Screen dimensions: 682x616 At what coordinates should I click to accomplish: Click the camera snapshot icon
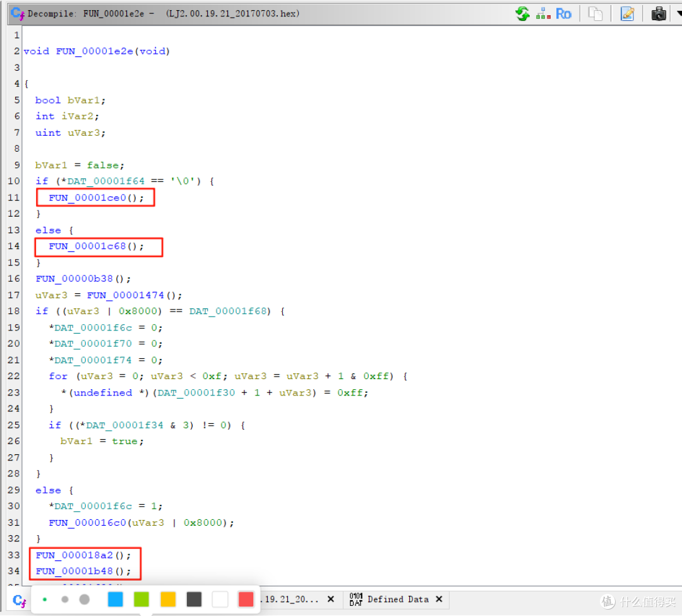659,13
